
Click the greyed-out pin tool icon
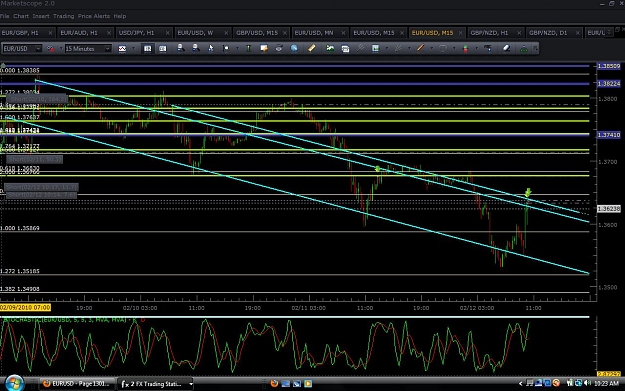360,48
